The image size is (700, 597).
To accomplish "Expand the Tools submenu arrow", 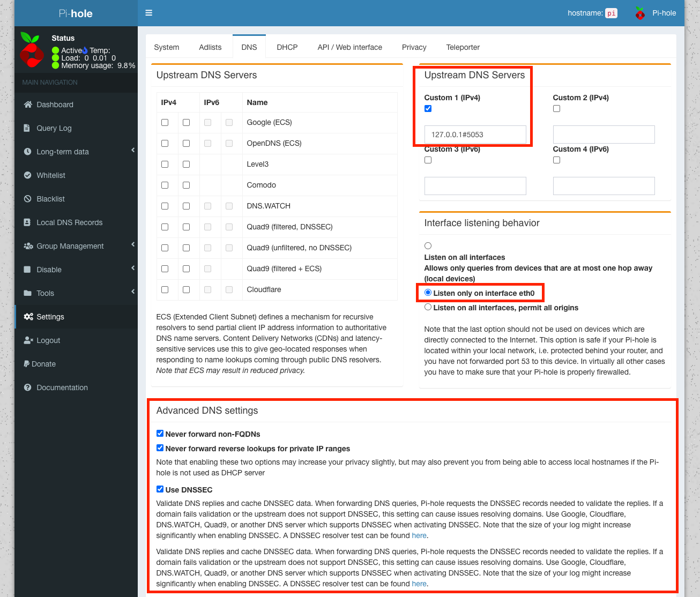I will point(133,292).
